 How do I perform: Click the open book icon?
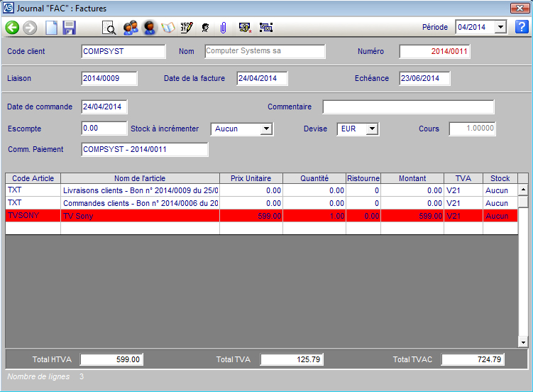[x=168, y=28]
